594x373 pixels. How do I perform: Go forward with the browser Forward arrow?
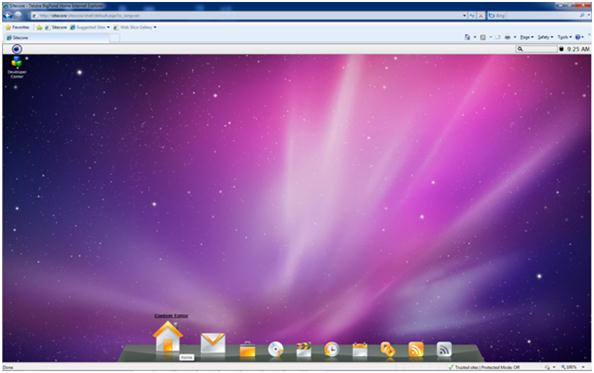(x=18, y=16)
